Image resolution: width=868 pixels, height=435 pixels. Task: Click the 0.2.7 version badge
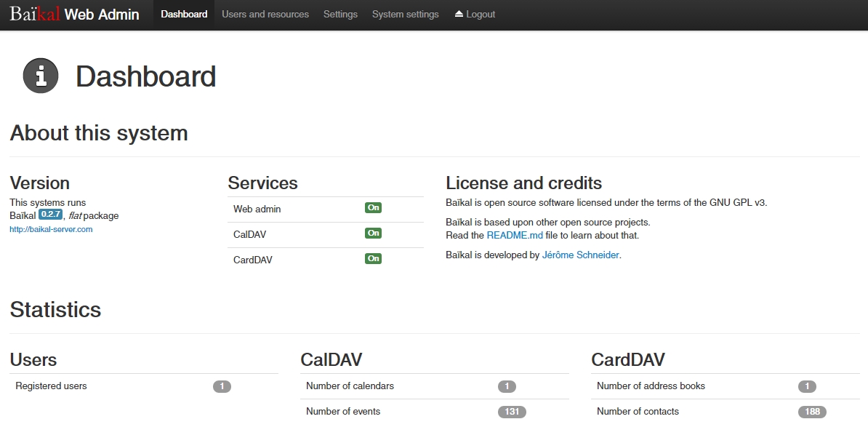click(50, 215)
